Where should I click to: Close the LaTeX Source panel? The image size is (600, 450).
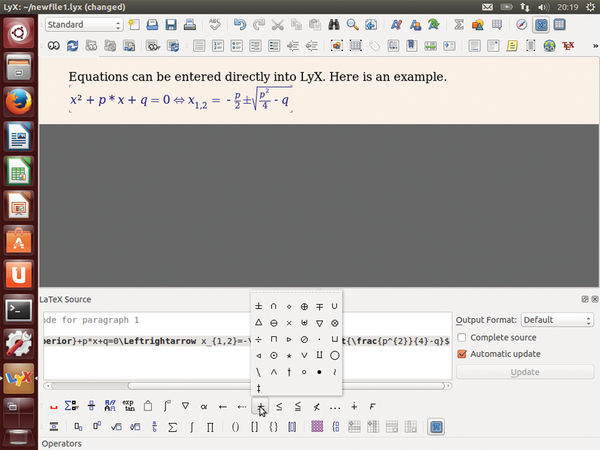pyautogui.click(x=595, y=299)
